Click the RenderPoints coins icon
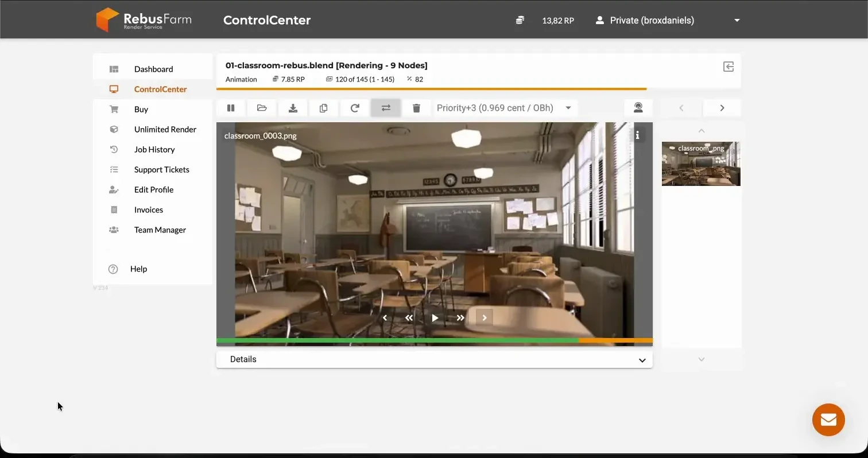This screenshot has height=458, width=868. pos(520,20)
